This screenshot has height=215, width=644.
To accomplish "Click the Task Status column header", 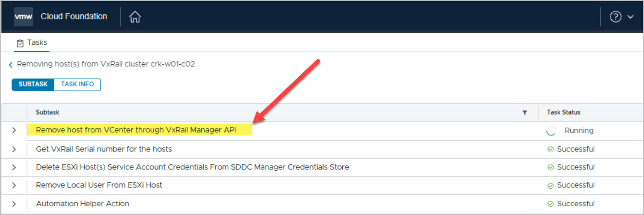I will tap(563, 112).
